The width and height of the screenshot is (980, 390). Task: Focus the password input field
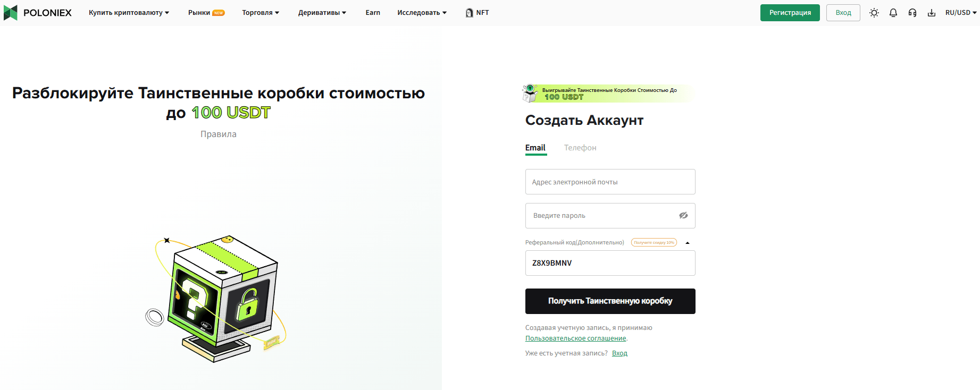(610, 216)
